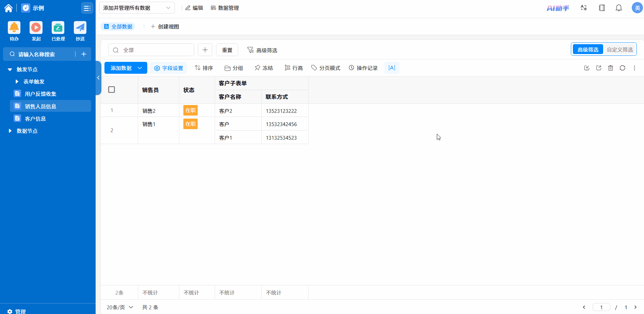Open 抄送 copied items
644x314 pixels.
pos(80,31)
